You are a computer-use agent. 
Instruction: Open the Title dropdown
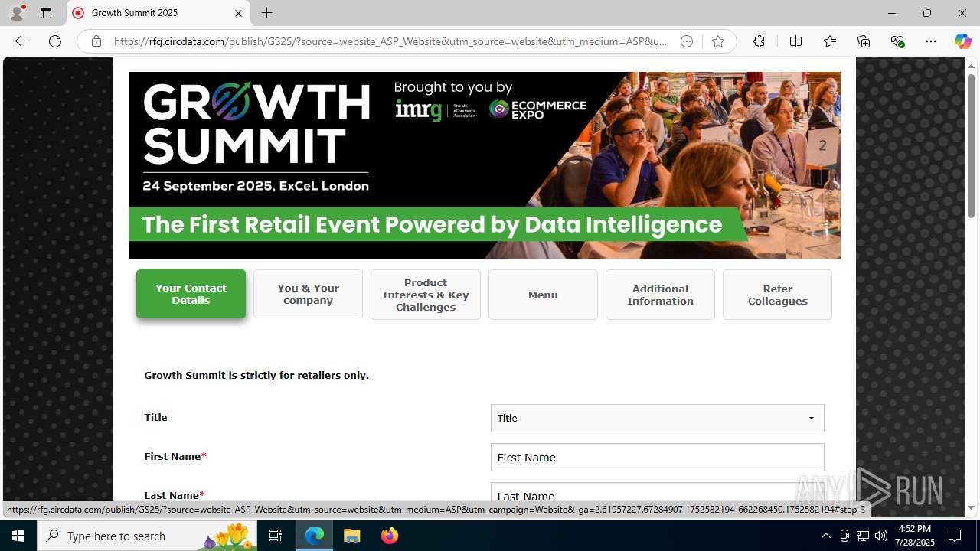(657, 418)
